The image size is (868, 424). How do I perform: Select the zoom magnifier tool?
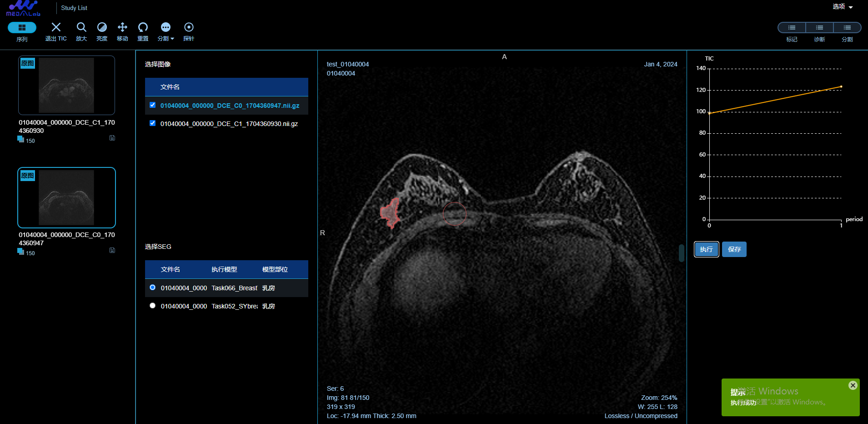[81, 27]
